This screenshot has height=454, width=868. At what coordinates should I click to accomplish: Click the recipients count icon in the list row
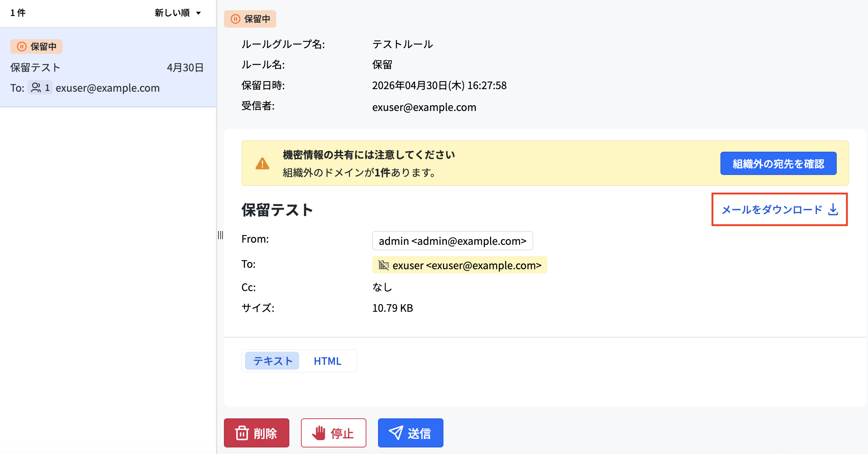pos(40,88)
